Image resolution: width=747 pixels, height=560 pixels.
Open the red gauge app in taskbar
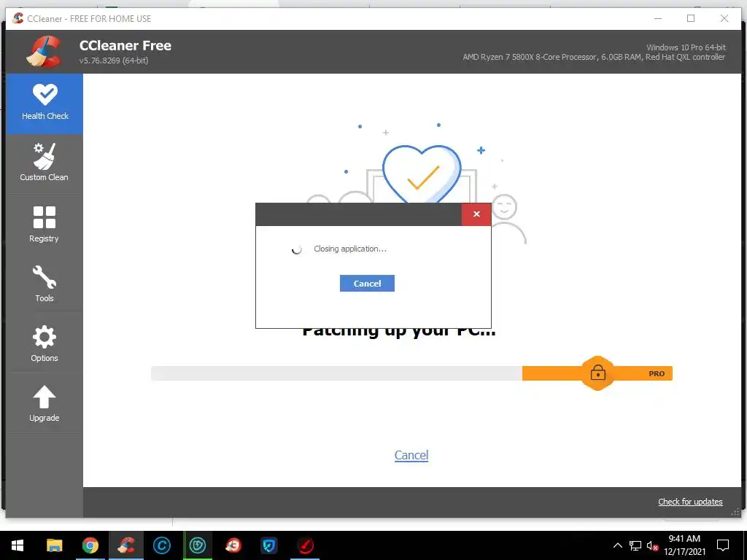pyautogui.click(x=305, y=545)
